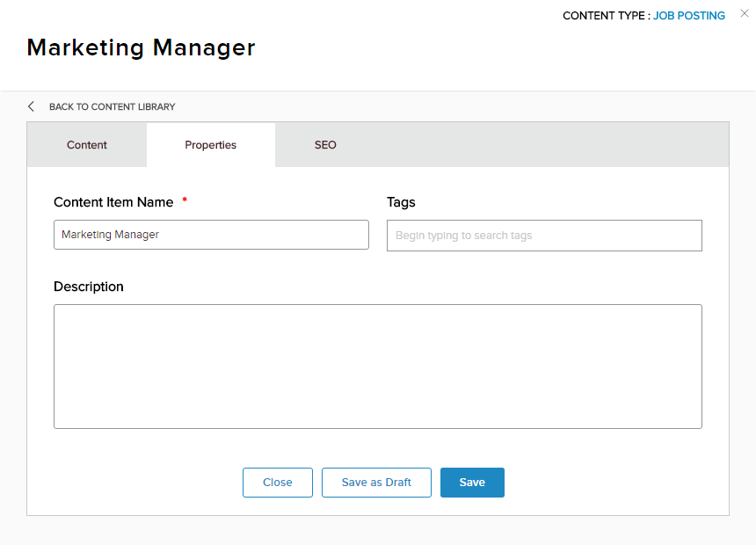
Task: Click the Tags field label
Action: pyautogui.click(x=401, y=202)
